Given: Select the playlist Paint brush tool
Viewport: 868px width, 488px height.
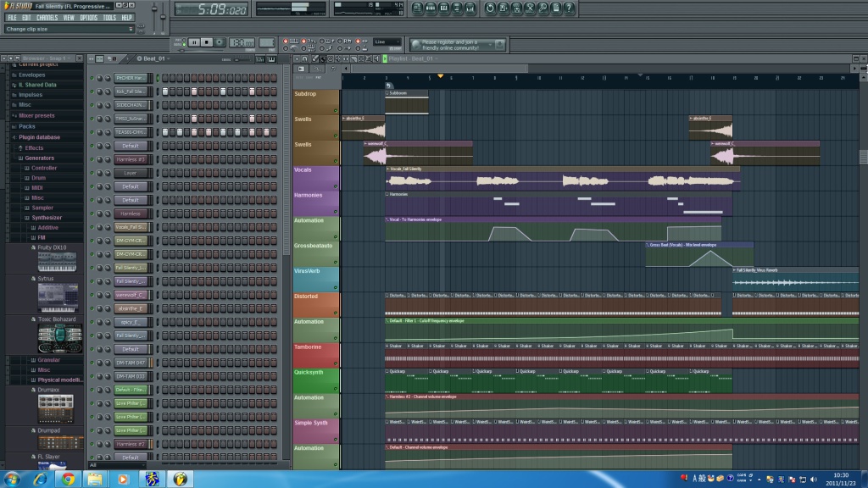Looking at the screenshot, I should coord(323,58).
